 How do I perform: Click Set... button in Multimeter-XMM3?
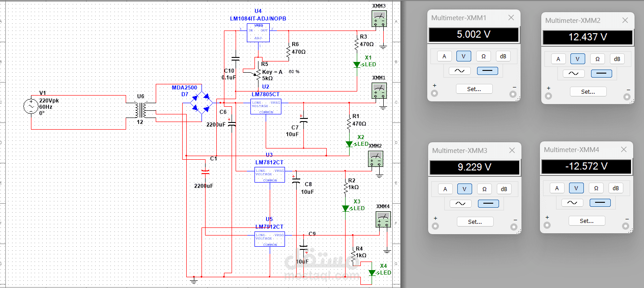(x=475, y=222)
